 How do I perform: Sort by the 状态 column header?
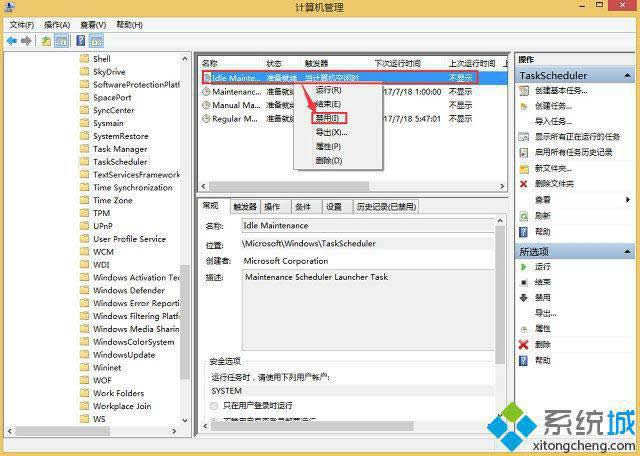[x=274, y=63]
